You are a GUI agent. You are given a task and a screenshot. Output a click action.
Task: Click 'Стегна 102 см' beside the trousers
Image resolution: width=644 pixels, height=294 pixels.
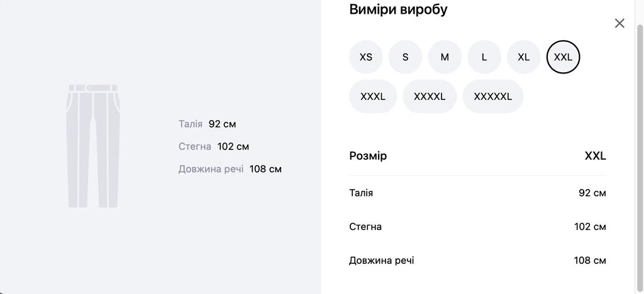(x=213, y=147)
